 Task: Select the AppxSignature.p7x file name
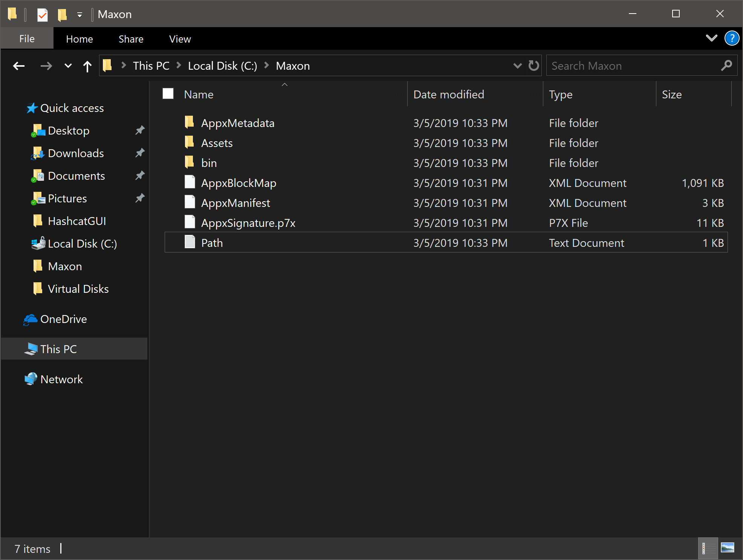pos(248,223)
